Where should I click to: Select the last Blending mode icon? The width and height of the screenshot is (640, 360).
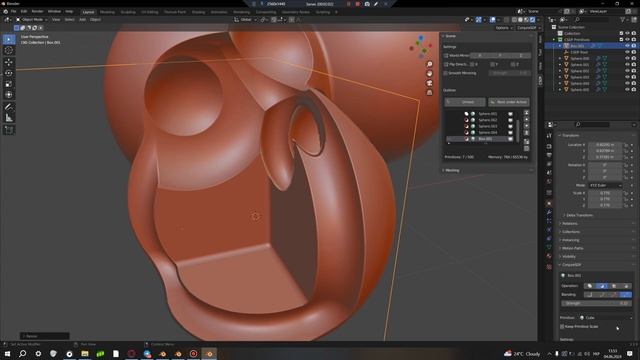point(626,295)
